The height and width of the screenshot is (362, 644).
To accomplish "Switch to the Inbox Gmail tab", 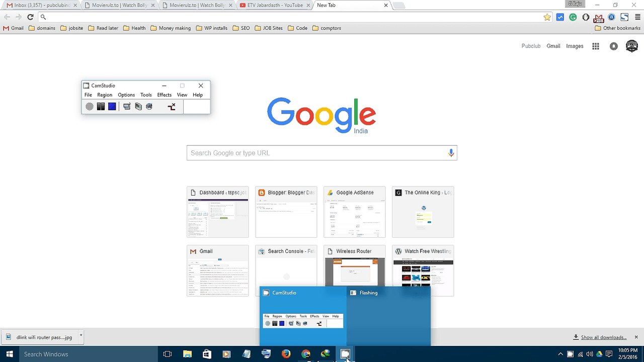I will coord(40,6).
